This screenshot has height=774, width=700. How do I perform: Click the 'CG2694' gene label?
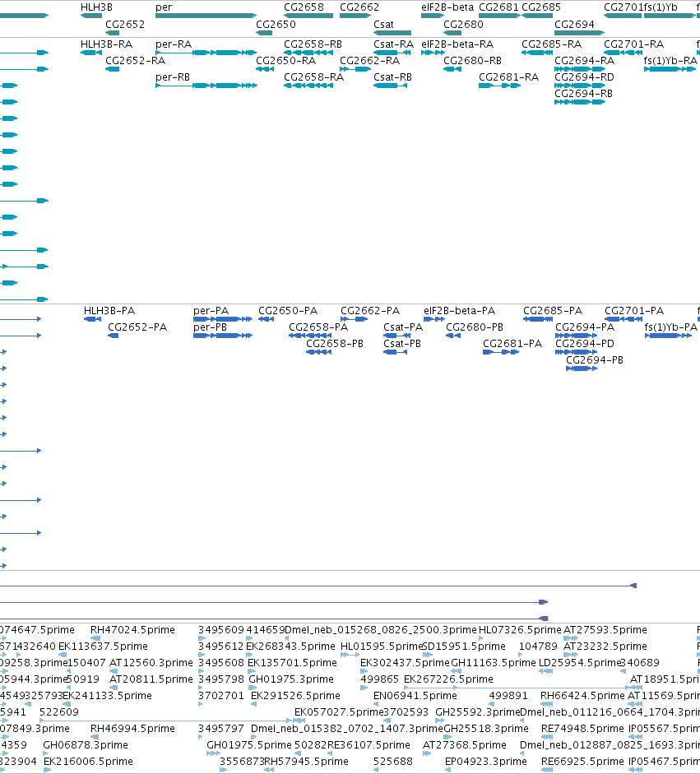(x=574, y=24)
